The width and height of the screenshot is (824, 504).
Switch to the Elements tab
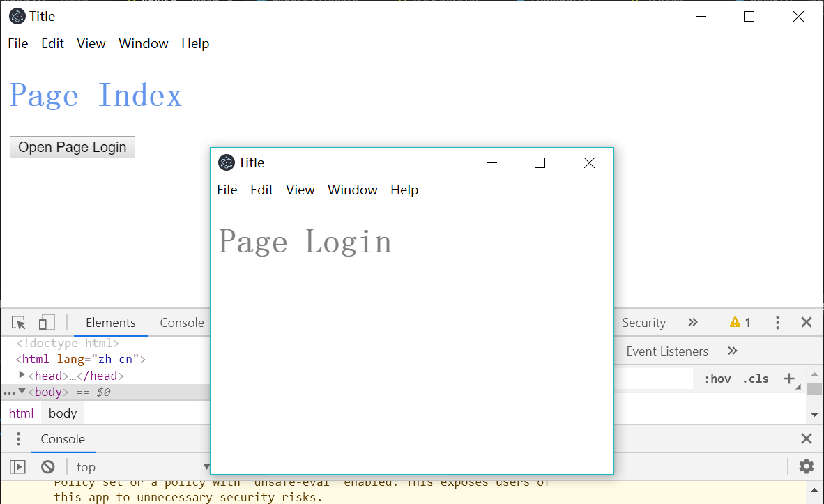tap(110, 323)
